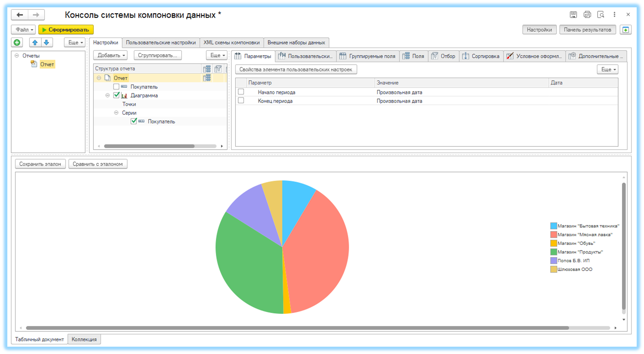Click the Сгруппировать... button
Image resolution: width=644 pixels, height=354 pixels.
158,55
